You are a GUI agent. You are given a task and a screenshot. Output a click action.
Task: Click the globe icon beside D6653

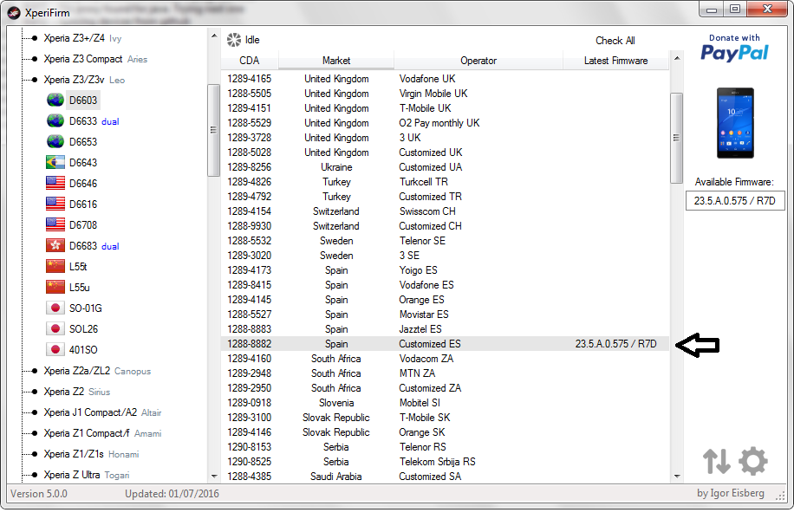coord(55,142)
